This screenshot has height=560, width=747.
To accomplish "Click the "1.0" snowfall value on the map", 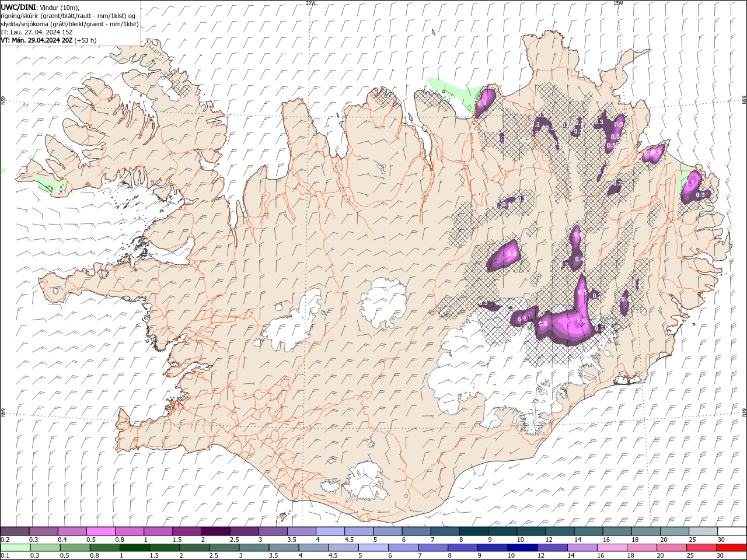I will click(x=581, y=321).
